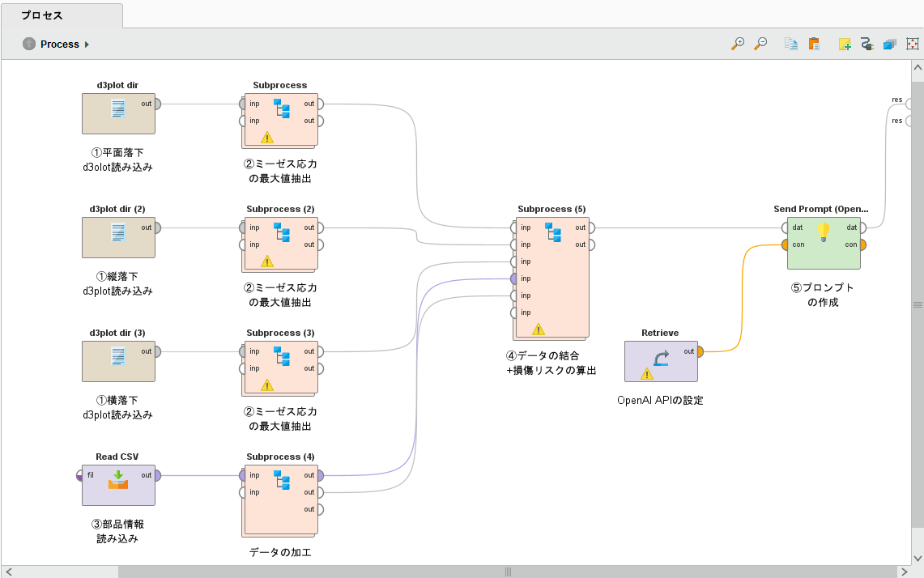The width and height of the screenshot is (924, 578).
Task: Click the ①横落下 d3plot読み込み annotation
Action: (x=118, y=407)
